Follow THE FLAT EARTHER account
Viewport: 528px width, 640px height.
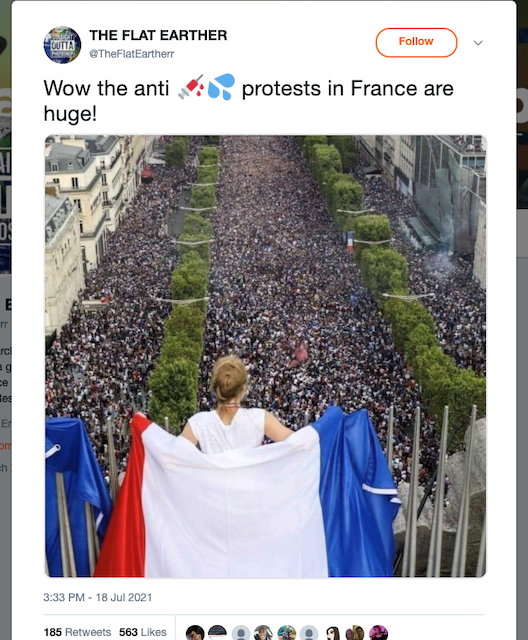pos(416,42)
